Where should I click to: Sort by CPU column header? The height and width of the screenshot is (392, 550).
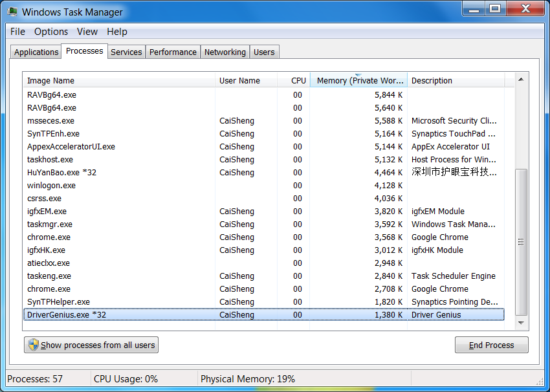click(x=293, y=80)
